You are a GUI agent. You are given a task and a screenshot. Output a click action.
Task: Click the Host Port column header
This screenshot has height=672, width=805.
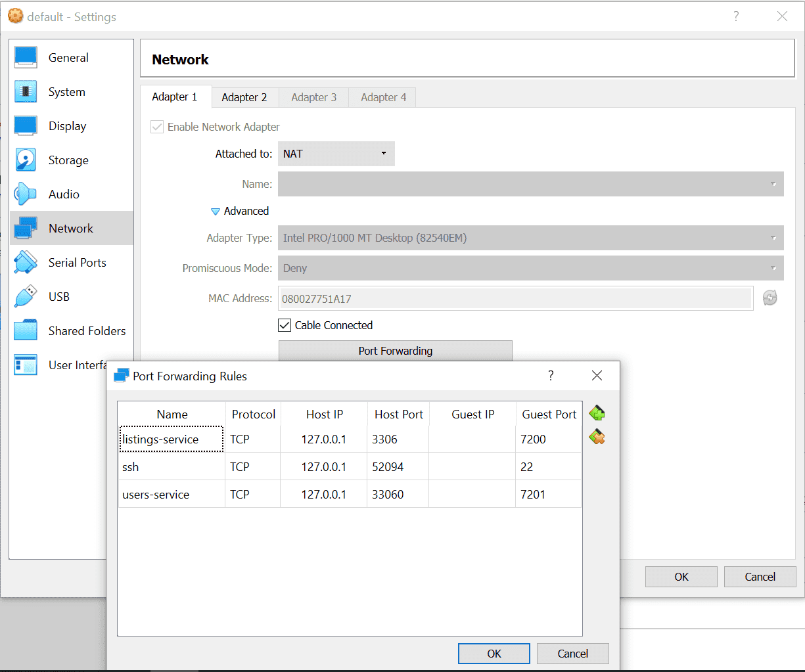[x=398, y=414]
